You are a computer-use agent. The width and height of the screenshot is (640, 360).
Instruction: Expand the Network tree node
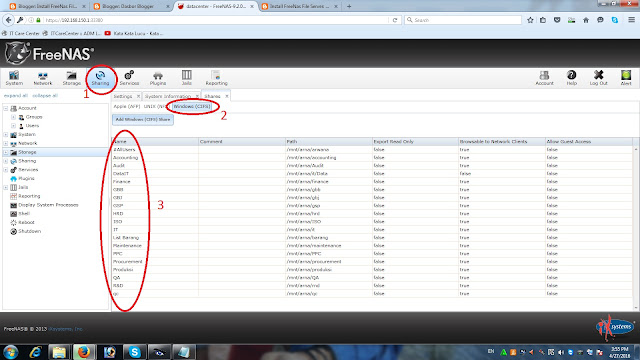coord(6,143)
